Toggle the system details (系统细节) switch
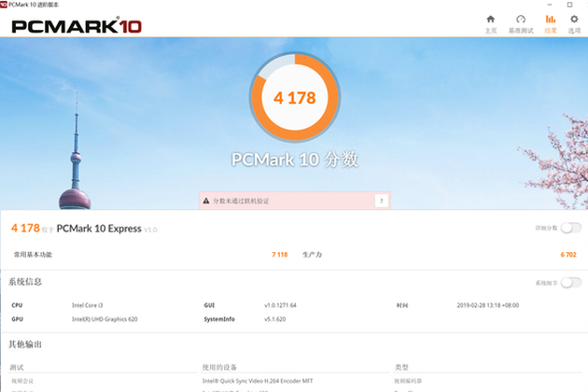Screen dimensions: 588x392 [x=571, y=283]
